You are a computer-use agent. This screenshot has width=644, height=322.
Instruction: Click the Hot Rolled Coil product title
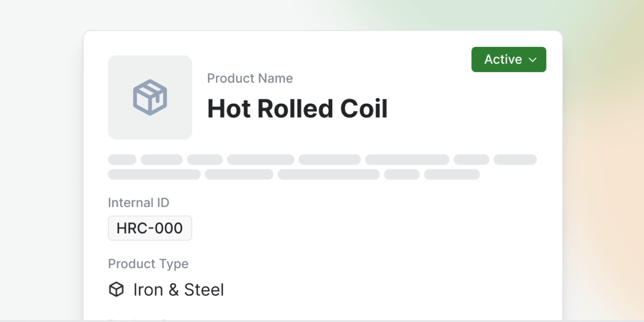pos(297,108)
